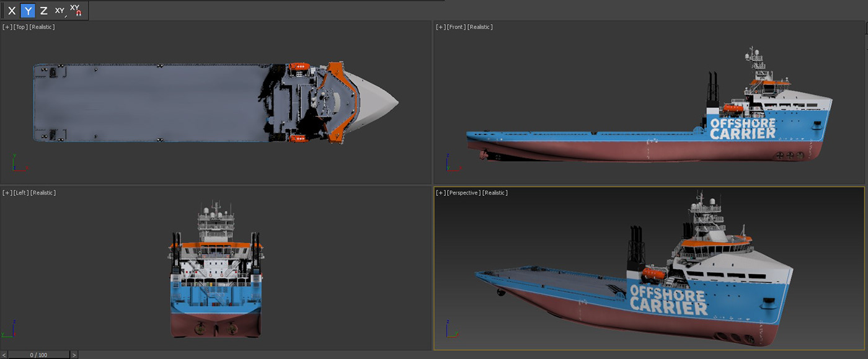Image resolution: width=868 pixels, height=359 pixels.
Task: Open the [+] menu in Top viewport
Action: [7, 27]
